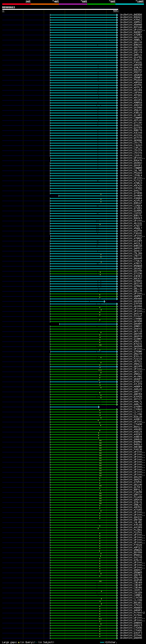Select hit UniRef100_Q6UJX5

coord(131,37)
